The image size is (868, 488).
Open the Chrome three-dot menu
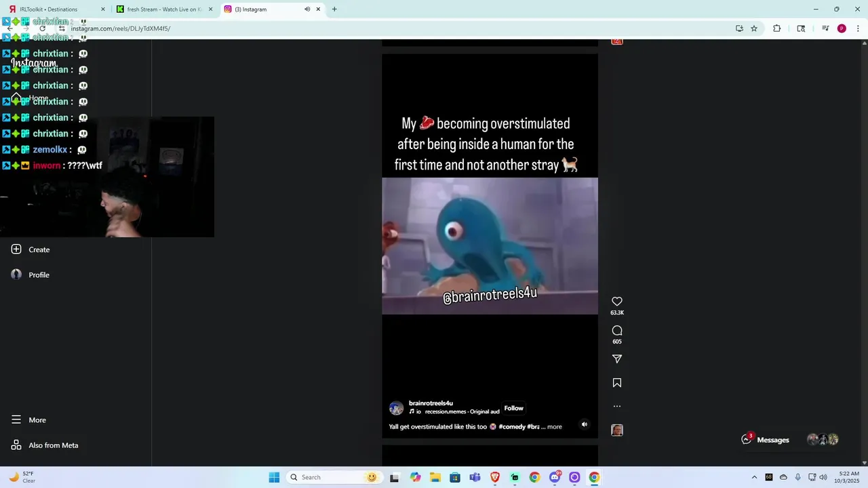click(x=858, y=28)
